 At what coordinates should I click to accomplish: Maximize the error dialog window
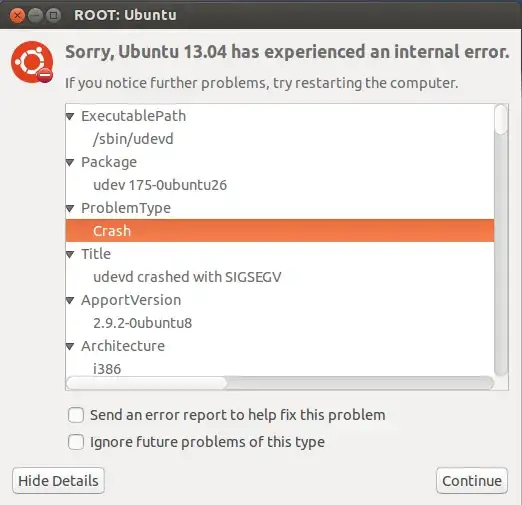[x=53, y=15]
